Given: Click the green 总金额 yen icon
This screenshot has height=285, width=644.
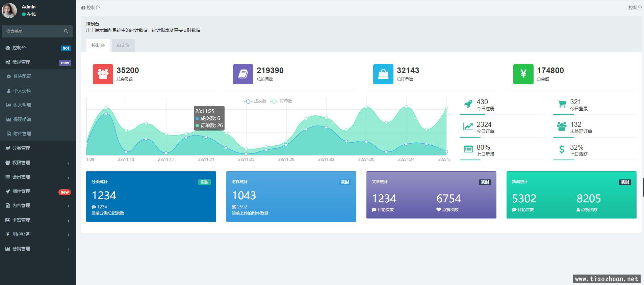Looking at the screenshot, I should (523, 74).
